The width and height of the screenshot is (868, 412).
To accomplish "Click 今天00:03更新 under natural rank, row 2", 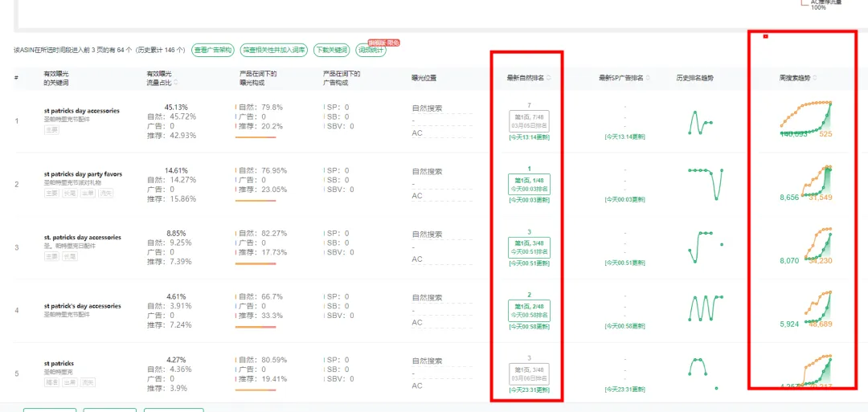I will coord(529,200).
